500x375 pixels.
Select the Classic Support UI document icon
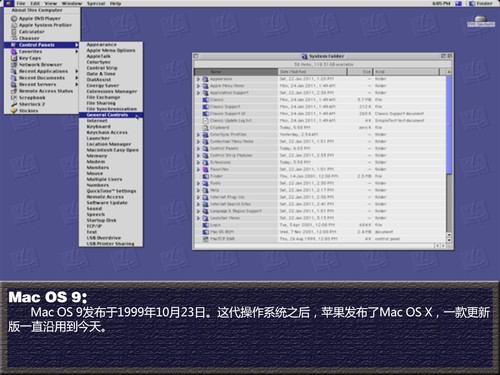[x=206, y=114]
